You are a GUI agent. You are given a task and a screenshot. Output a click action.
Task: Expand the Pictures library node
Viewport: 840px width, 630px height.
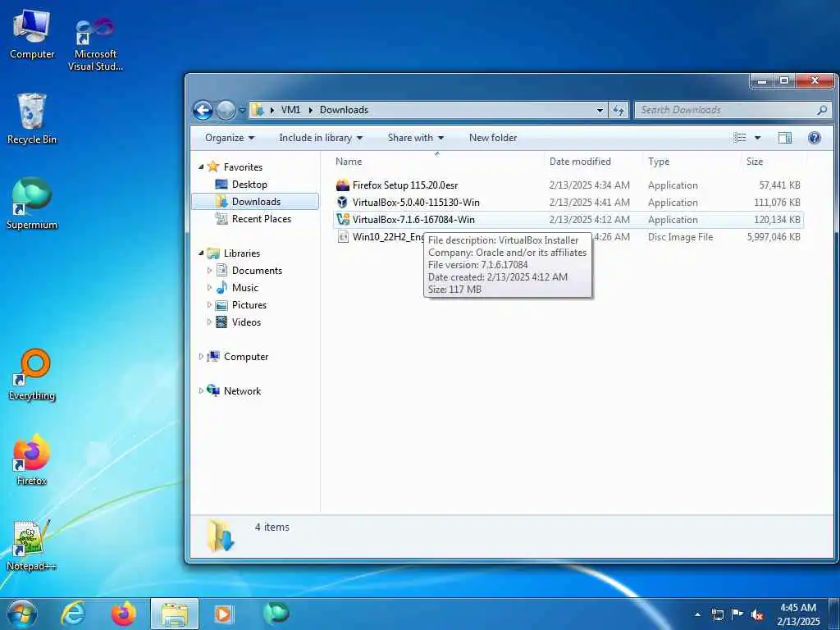(209, 305)
